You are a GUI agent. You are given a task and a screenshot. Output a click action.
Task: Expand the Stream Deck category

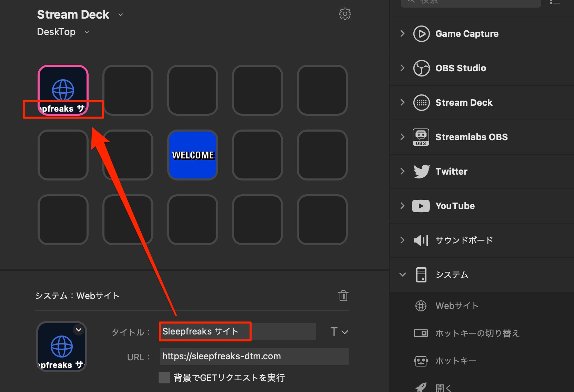[x=402, y=102]
